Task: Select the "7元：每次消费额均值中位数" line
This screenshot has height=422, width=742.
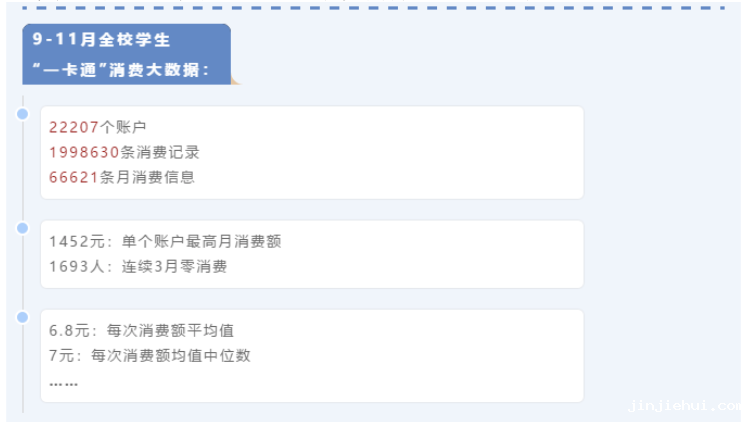Action: point(149,355)
